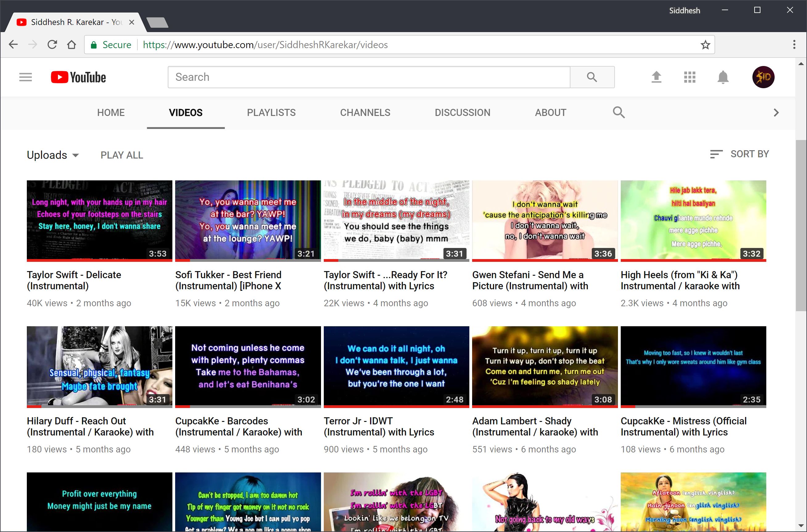The image size is (807, 532).
Task: Click the Siddhesh Chrome profile button
Action: [685, 10]
